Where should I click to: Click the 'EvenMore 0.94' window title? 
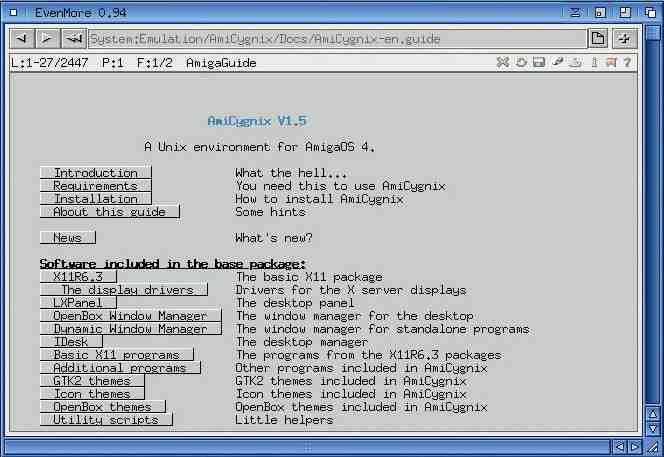tap(80, 13)
